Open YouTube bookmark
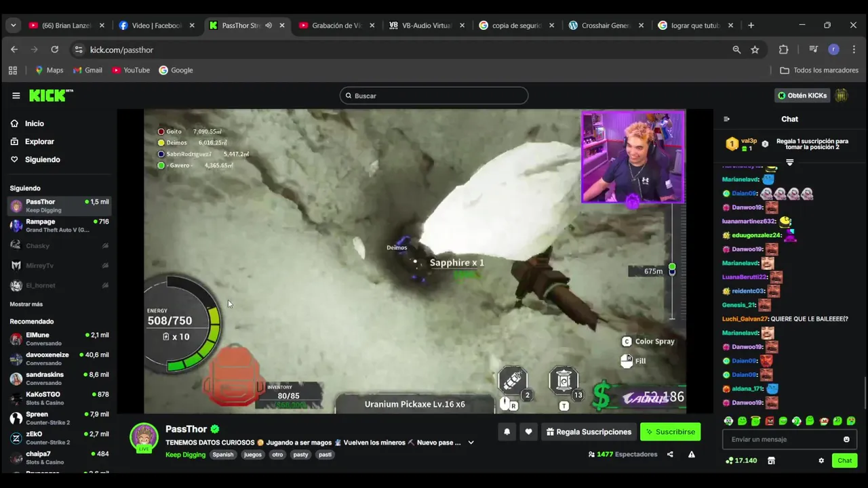 (x=131, y=70)
